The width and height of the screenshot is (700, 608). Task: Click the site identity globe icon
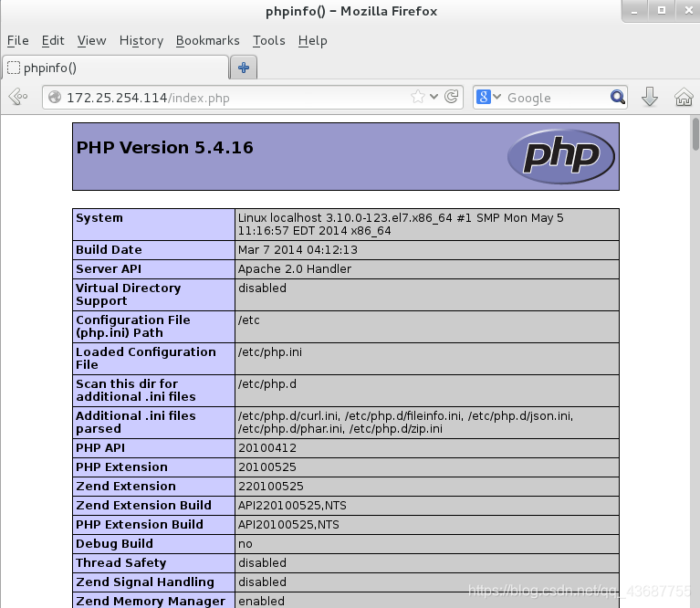tap(55, 97)
